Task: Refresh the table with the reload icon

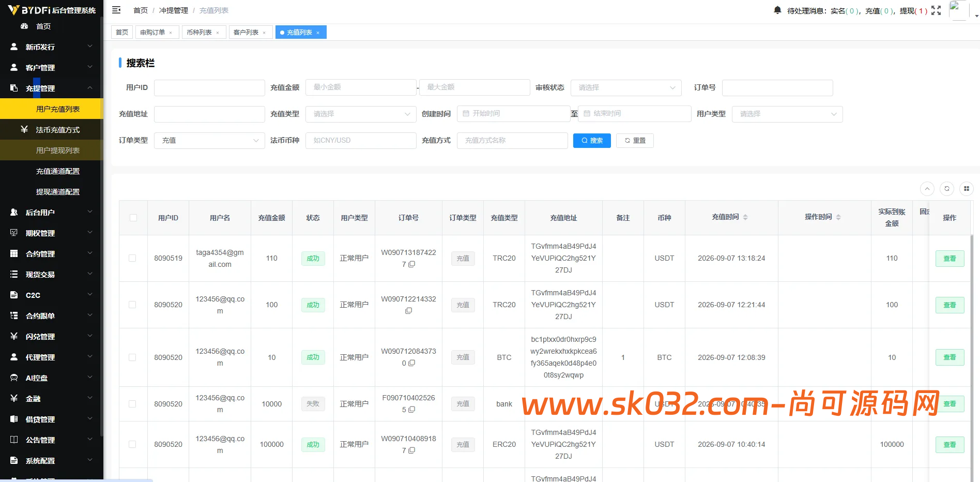Action: [947, 189]
